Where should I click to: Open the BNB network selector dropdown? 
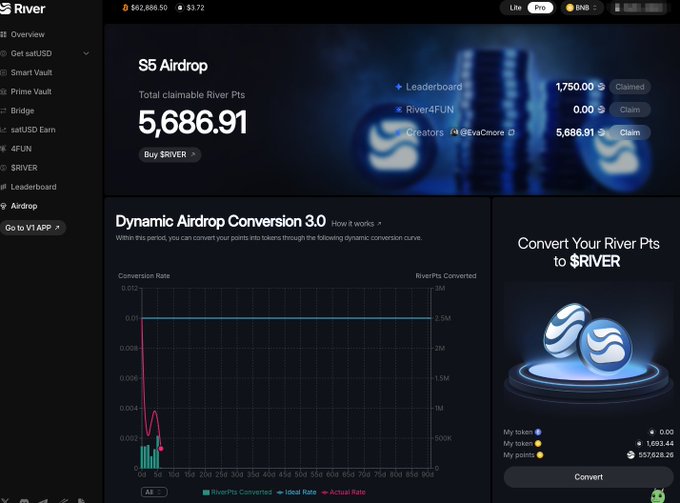pos(582,8)
